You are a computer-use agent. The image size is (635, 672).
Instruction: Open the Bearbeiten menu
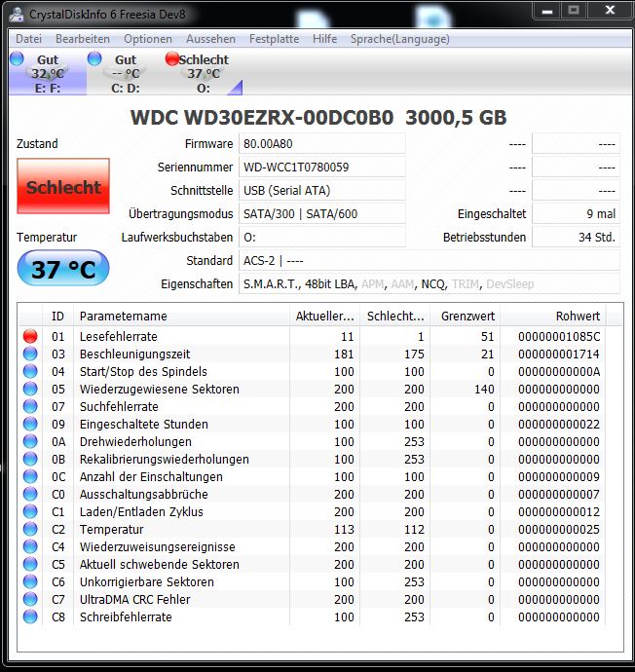pos(83,39)
